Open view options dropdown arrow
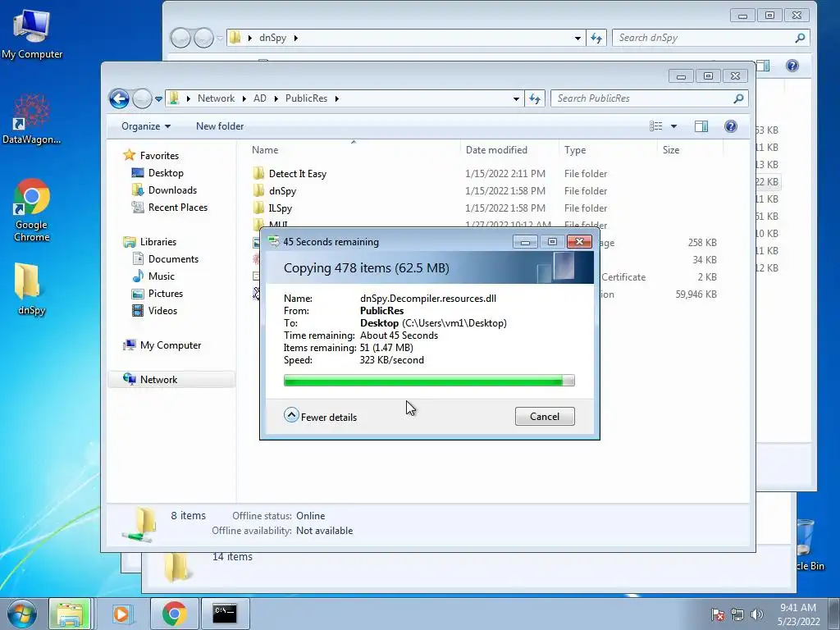 [674, 126]
